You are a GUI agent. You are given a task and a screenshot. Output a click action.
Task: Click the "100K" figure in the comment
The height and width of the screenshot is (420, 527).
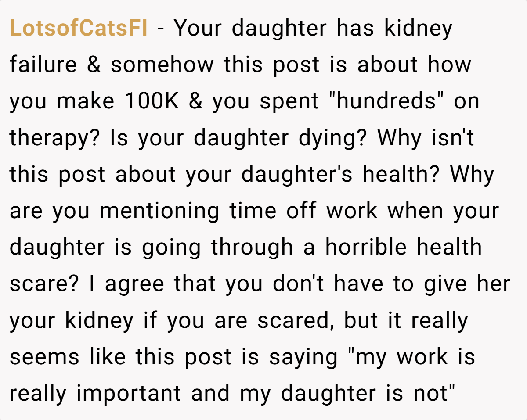[152, 102]
